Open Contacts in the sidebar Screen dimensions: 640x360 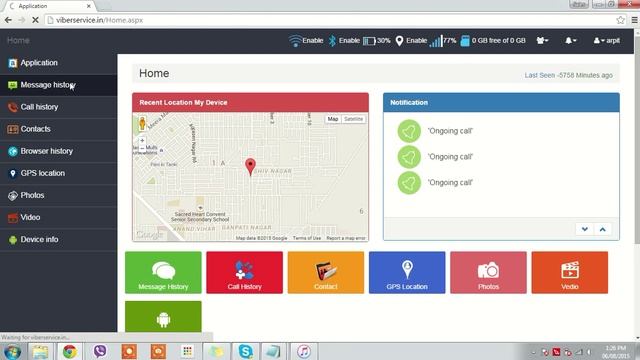[x=58, y=129]
